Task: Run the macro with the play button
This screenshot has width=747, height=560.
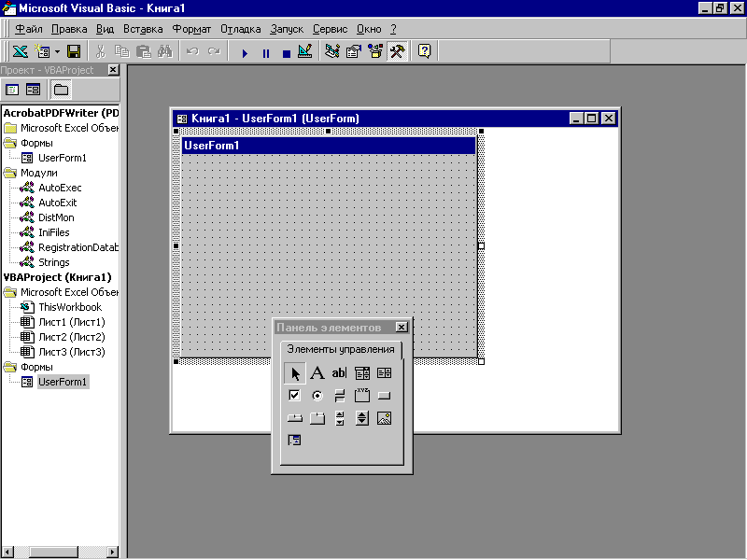Action: pos(245,53)
